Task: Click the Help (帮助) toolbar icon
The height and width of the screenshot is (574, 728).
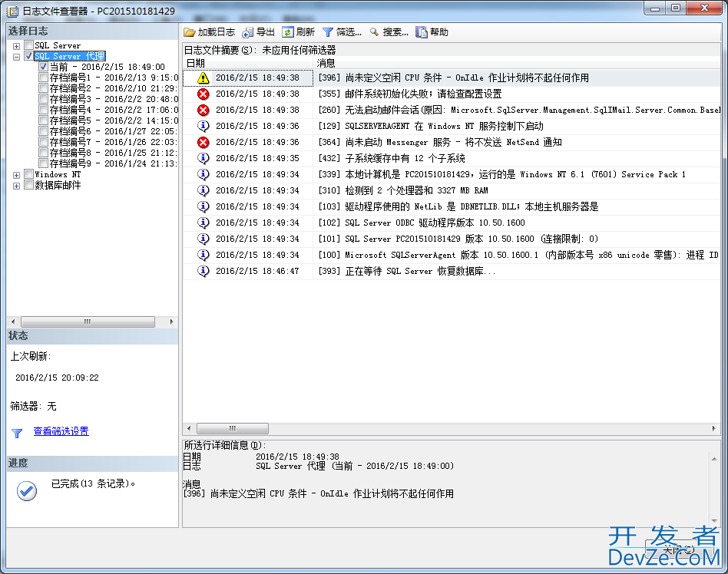Action: 421,32
